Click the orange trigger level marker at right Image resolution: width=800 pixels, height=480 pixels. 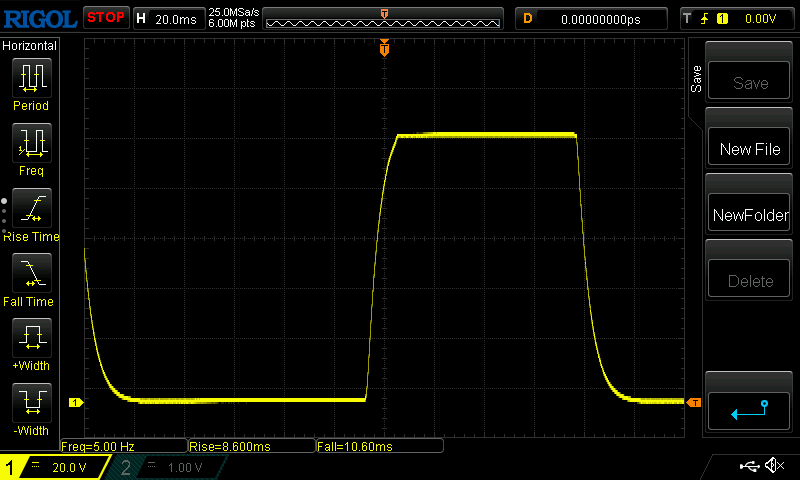click(x=694, y=402)
